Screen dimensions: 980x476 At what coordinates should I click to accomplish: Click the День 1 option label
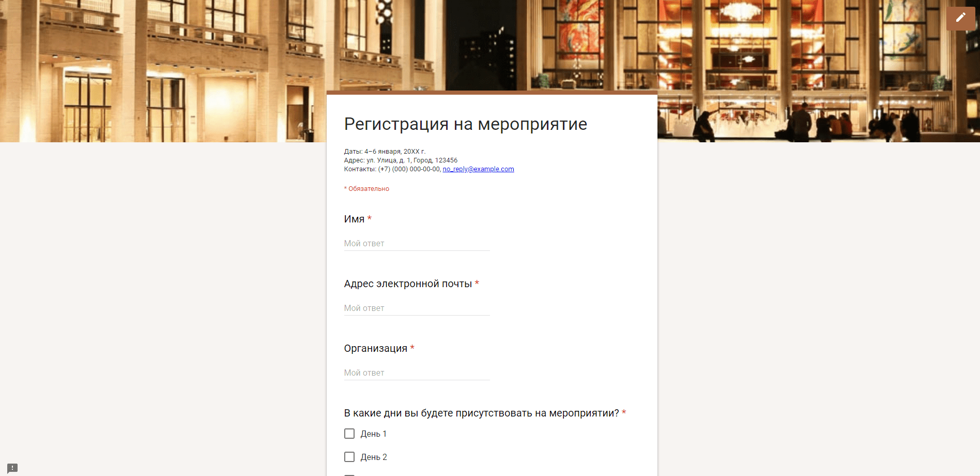point(373,434)
